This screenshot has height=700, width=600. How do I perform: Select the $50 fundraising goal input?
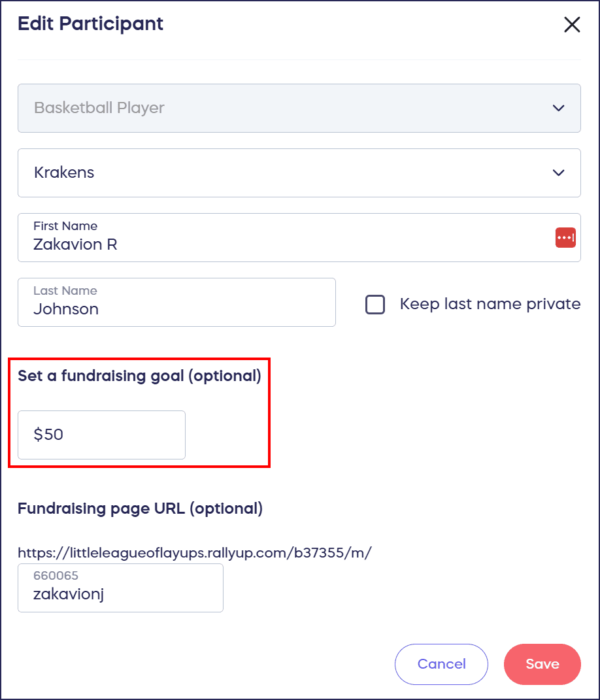[101, 435]
